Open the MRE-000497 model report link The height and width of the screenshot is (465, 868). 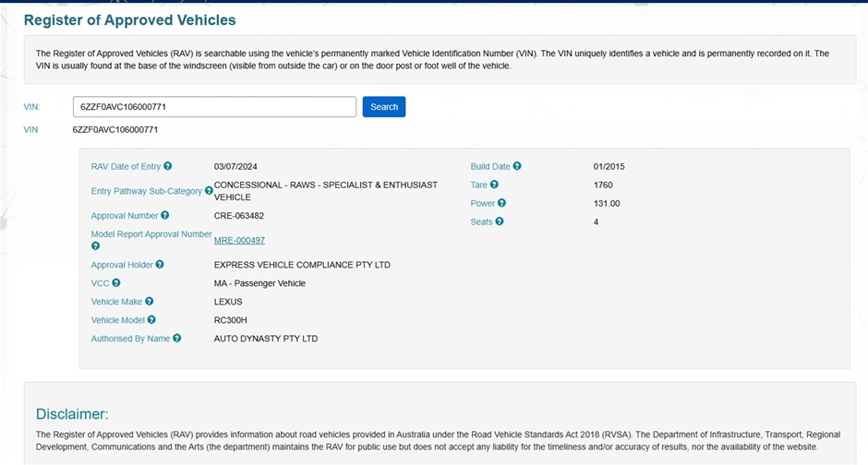(239, 240)
